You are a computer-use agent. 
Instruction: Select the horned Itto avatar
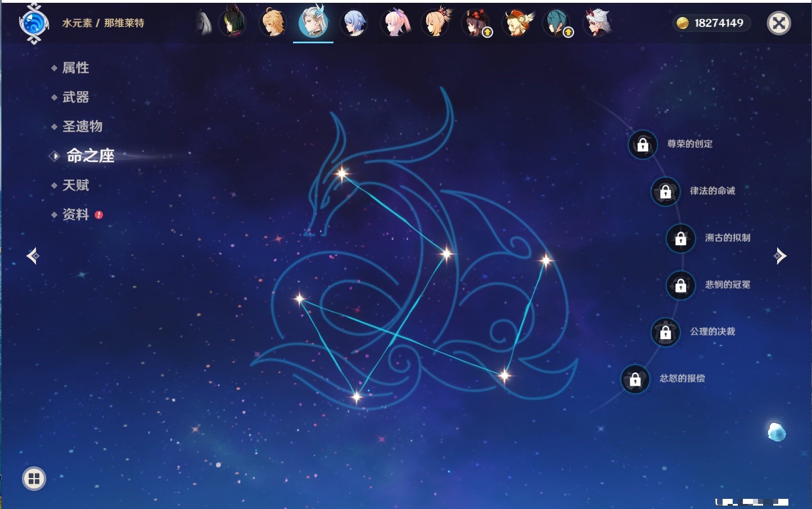[598, 23]
